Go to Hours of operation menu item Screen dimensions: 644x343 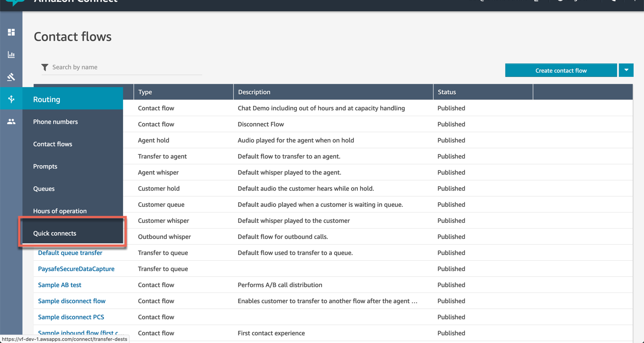[x=60, y=211]
